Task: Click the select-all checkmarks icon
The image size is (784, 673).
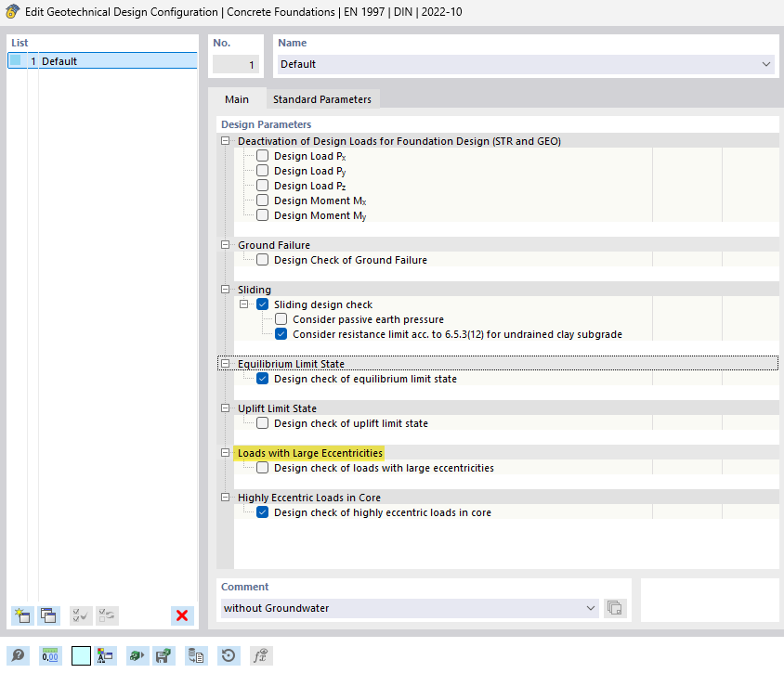Action: tap(81, 615)
